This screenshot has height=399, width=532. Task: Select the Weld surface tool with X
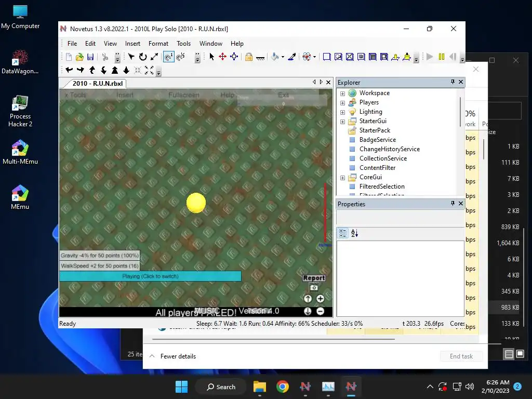350,57
